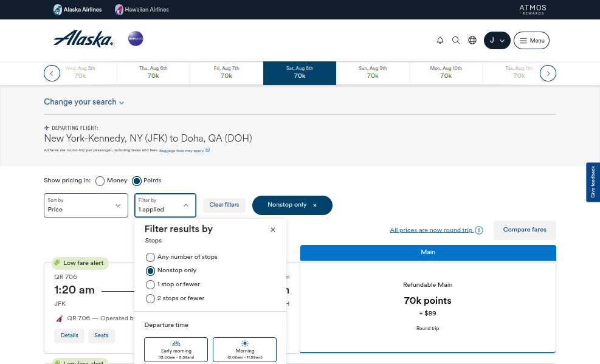Select Sat, Aug 8th date tab
The width and height of the screenshot is (600, 364).
tap(300, 73)
